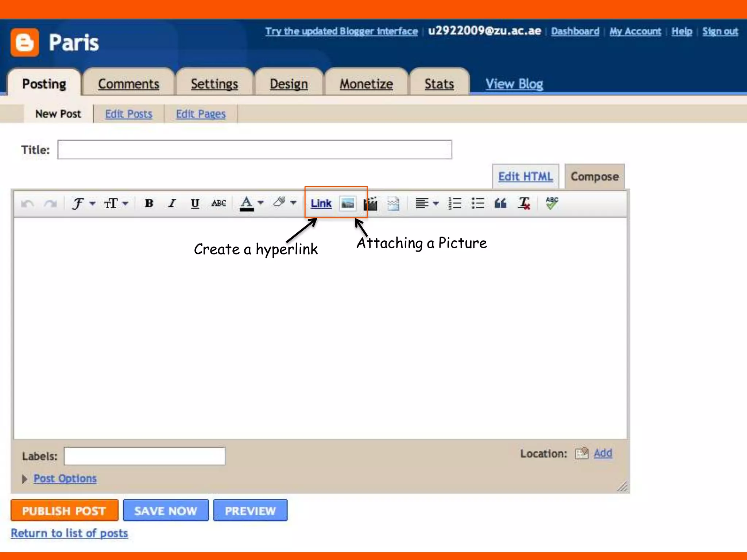
Task: Click the PREVIEW button
Action: [x=250, y=510]
